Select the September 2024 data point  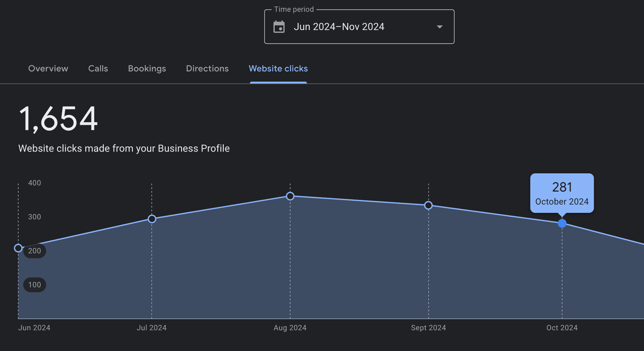[428, 205]
